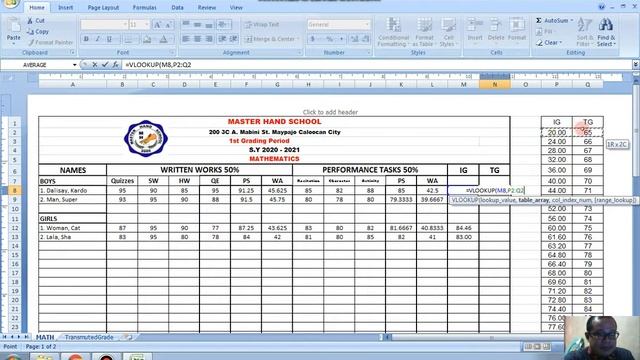Open the Name Box dropdown arrow
640x360 pixels.
click(x=74, y=65)
